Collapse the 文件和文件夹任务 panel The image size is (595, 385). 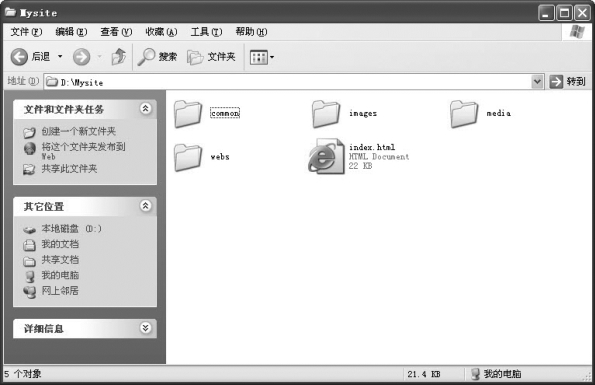tap(145, 109)
